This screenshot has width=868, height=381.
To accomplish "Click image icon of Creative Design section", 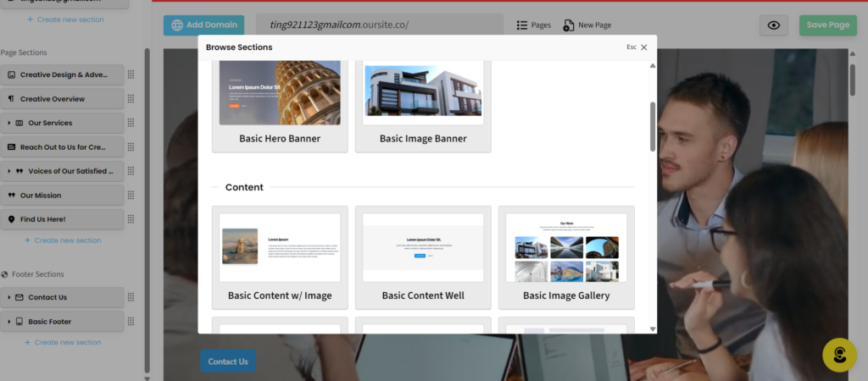I will tap(12, 75).
